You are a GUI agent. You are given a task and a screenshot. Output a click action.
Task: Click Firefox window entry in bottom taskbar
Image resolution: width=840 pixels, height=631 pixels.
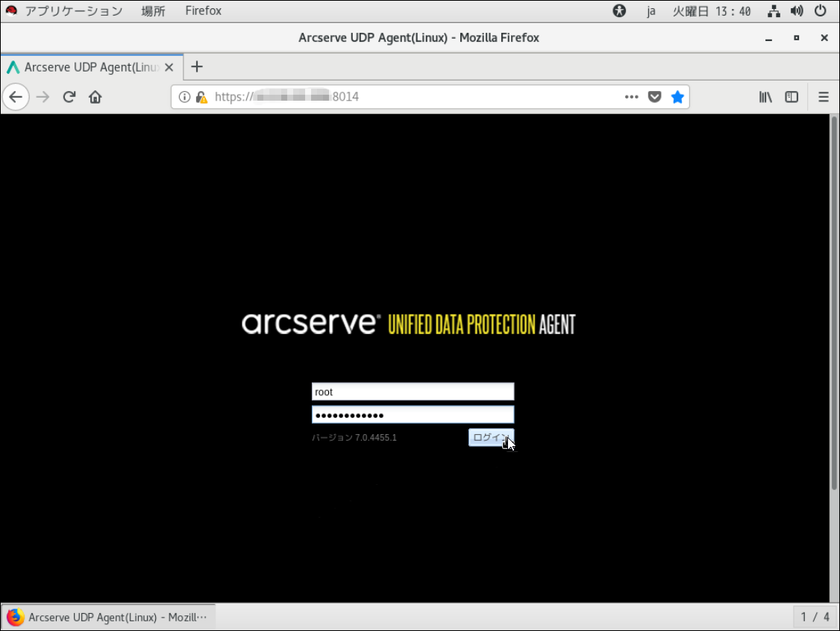(108, 617)
